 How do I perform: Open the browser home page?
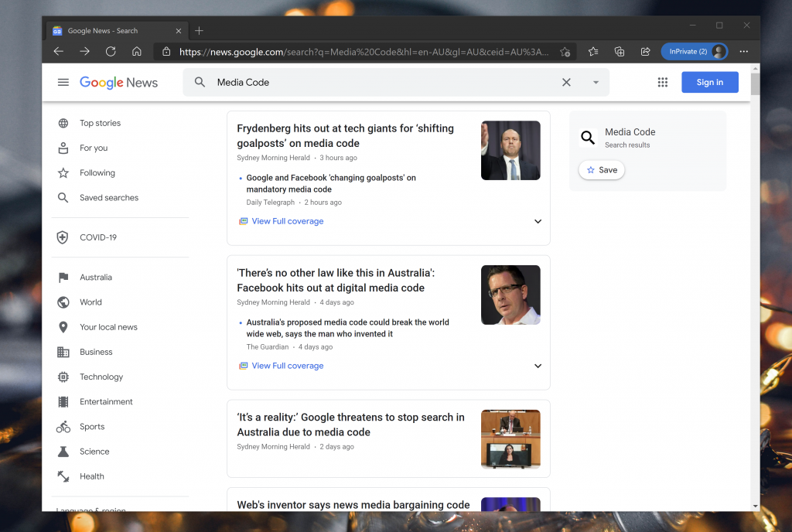[x=137, y=52]
